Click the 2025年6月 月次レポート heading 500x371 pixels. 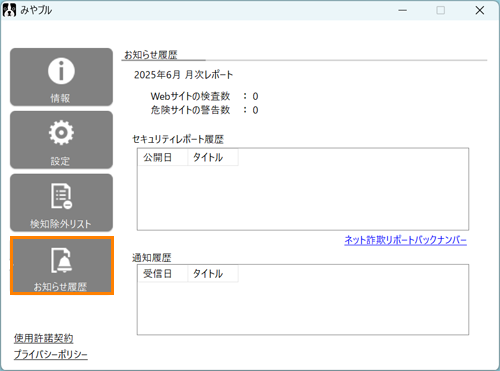(x=183, y=75)
